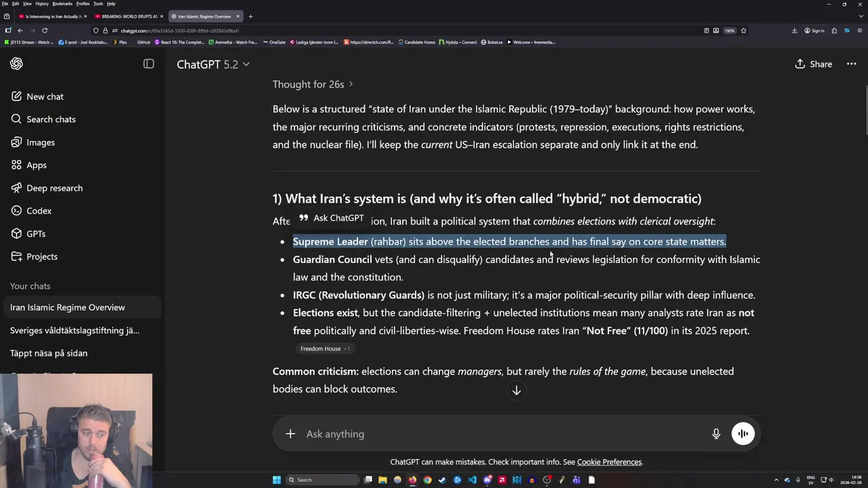Viewport: 868px width, 488px height.
Task: Open the browser downloads panel
Action: coord(794,30)
